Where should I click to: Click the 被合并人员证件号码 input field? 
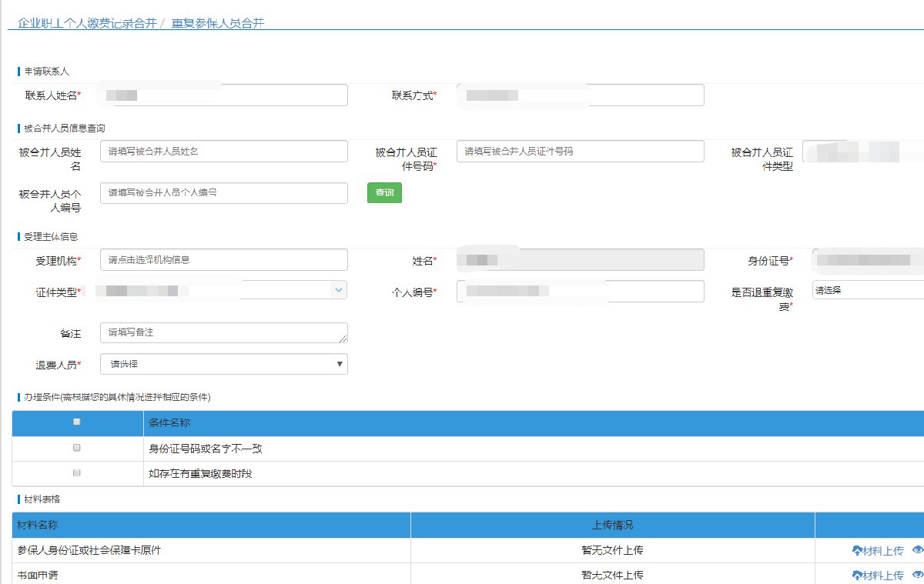pos(580,152)
